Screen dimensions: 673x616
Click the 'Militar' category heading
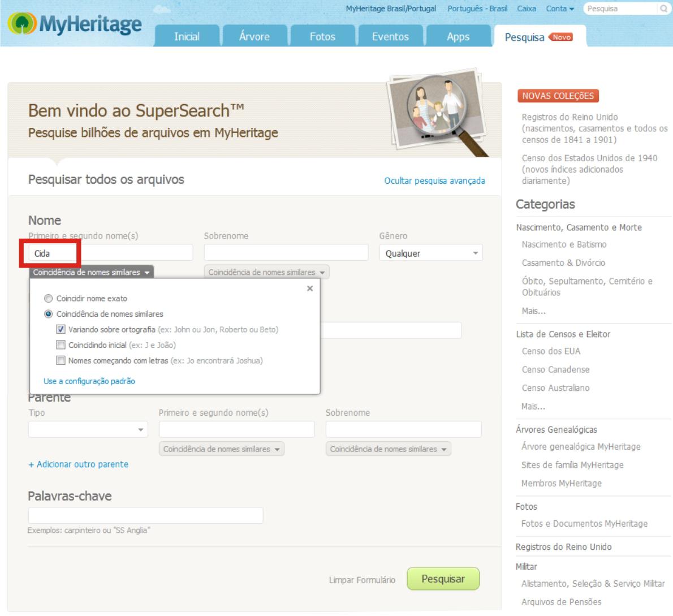point(526,567)
